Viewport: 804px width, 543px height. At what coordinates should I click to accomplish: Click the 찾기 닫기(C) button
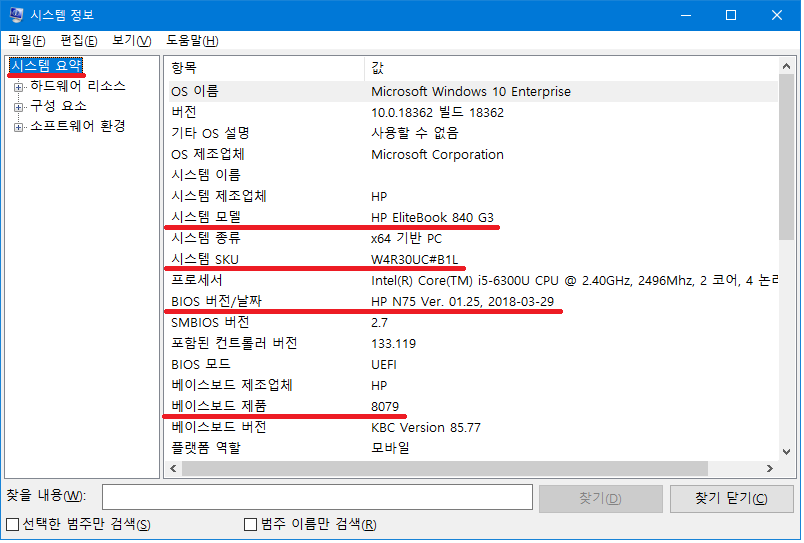(x=731, y=498)
